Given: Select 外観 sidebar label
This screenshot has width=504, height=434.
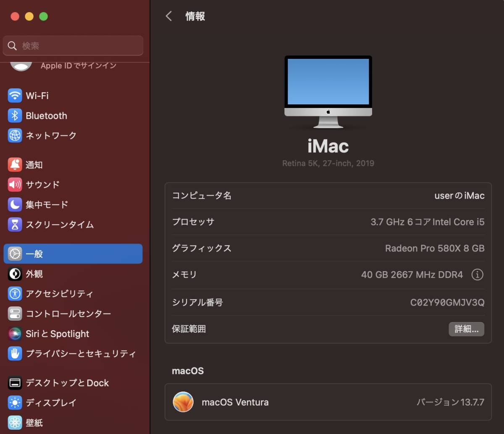Looking at the screenshot, I should (34, 274).
